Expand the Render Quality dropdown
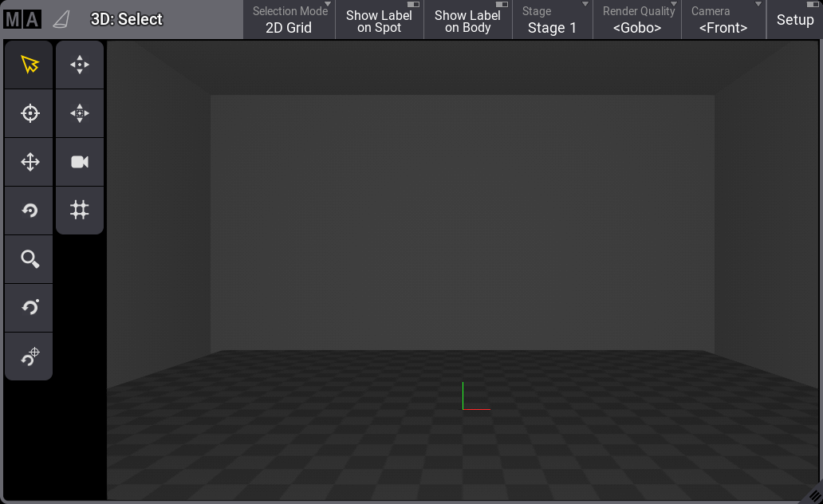Viewport: 823px width, 504px height. tap(637, 20)
